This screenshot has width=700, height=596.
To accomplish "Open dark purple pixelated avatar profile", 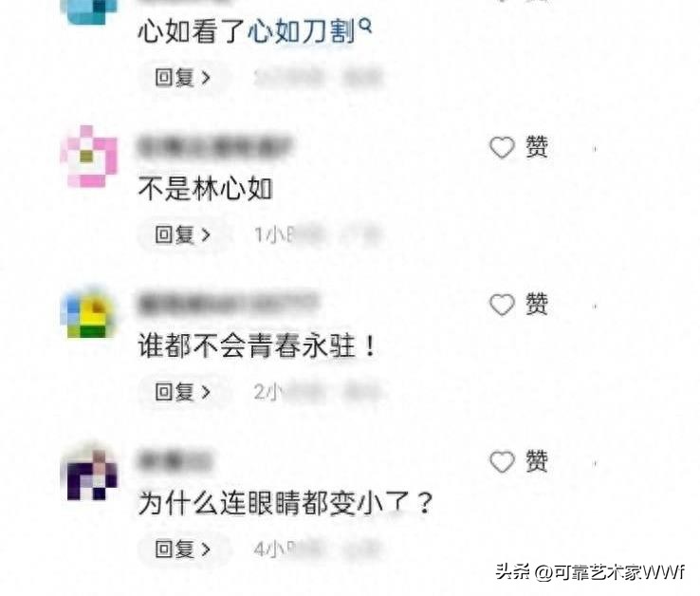I will [x=89, y=473].
